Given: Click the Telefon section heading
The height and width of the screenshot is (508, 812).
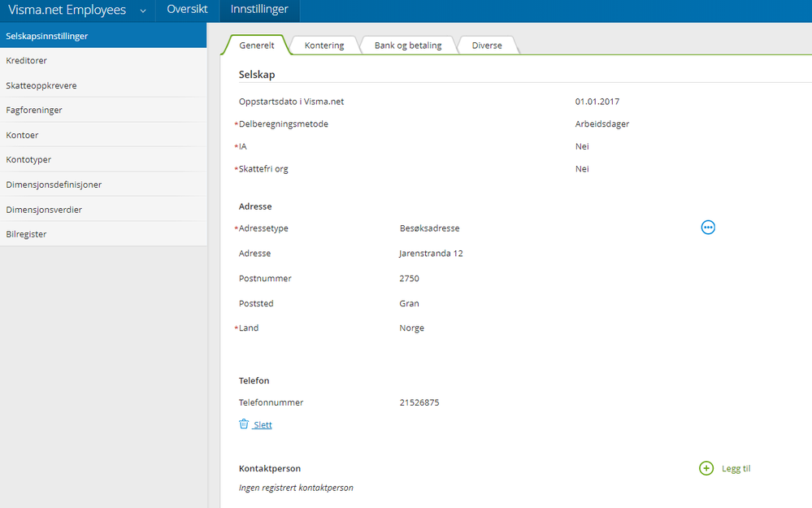Looking at the screenshot, I should [254, 380].
